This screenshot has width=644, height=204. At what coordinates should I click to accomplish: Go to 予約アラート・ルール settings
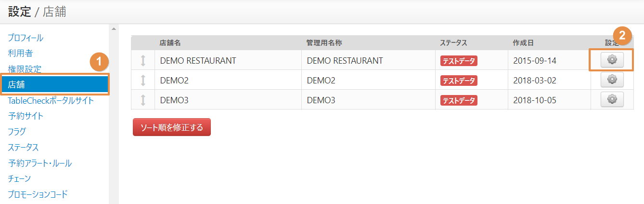tap(40, 163)
